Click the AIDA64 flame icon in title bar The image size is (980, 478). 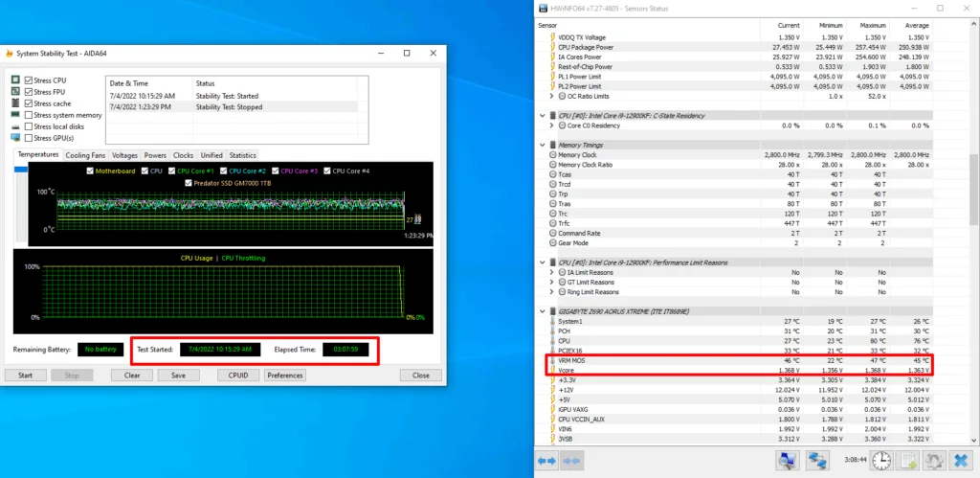coord(9,54)
